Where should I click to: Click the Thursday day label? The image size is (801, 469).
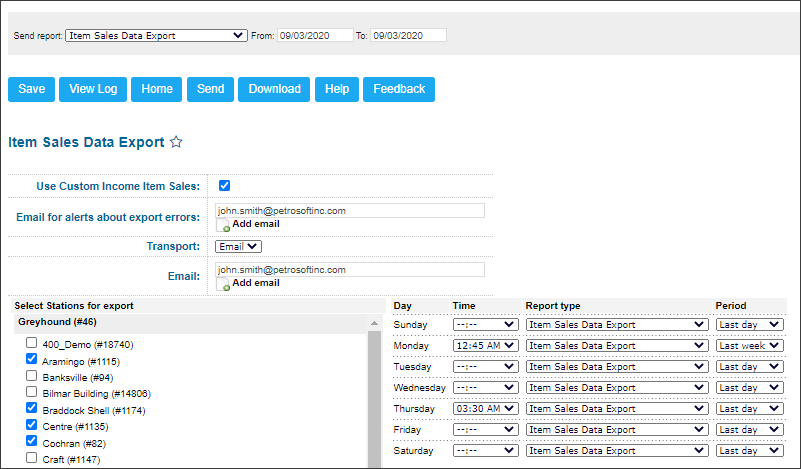coord(414,409)
